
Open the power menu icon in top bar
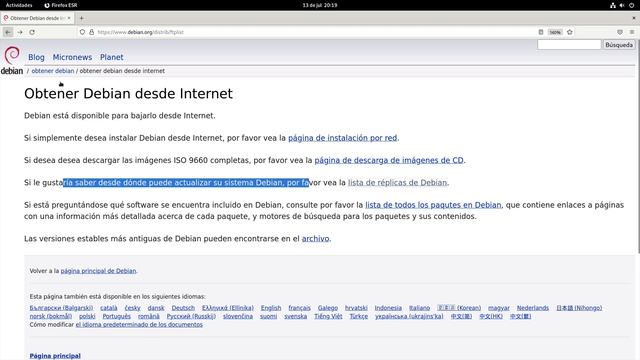631,5
